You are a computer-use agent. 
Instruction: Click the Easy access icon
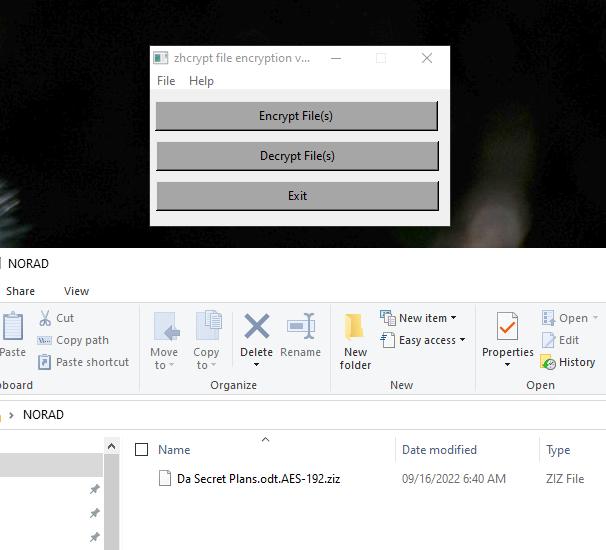(388, 340)
